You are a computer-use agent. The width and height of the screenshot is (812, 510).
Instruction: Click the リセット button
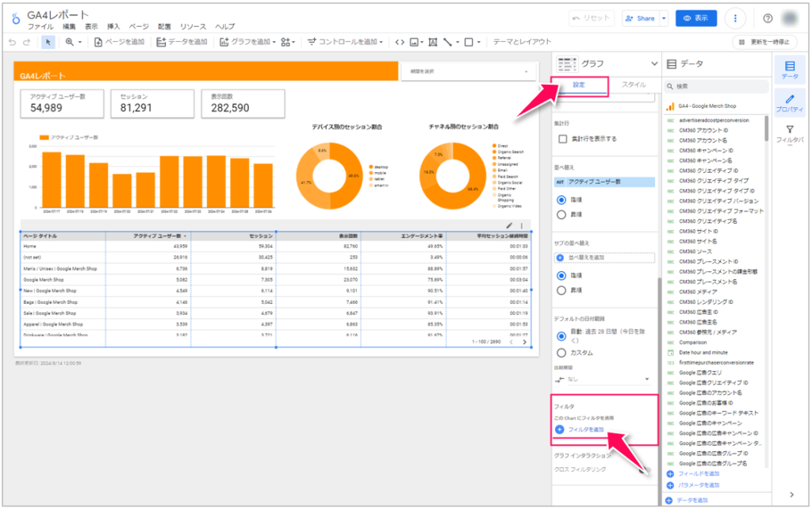tap(592, 18)
